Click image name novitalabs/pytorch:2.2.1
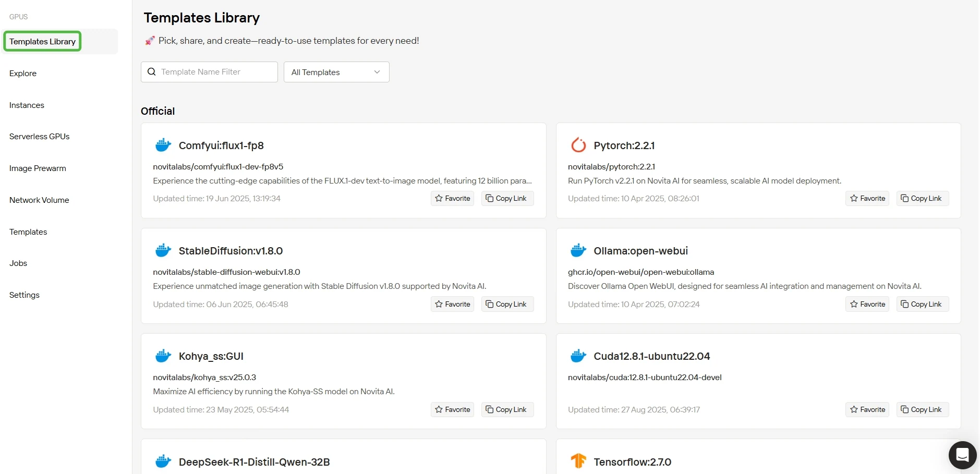This screenshot has height=474, width=980. pos(611,167)
